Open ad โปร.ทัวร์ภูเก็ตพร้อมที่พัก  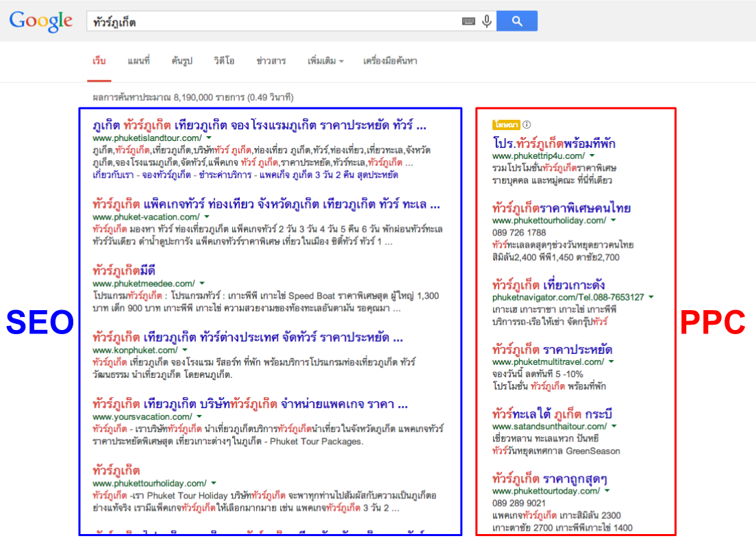point(554,144)
